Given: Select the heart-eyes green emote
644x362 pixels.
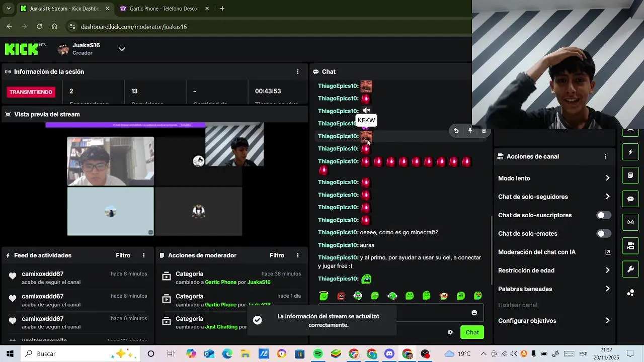Looking at the screenshot, I should (478, 296).
